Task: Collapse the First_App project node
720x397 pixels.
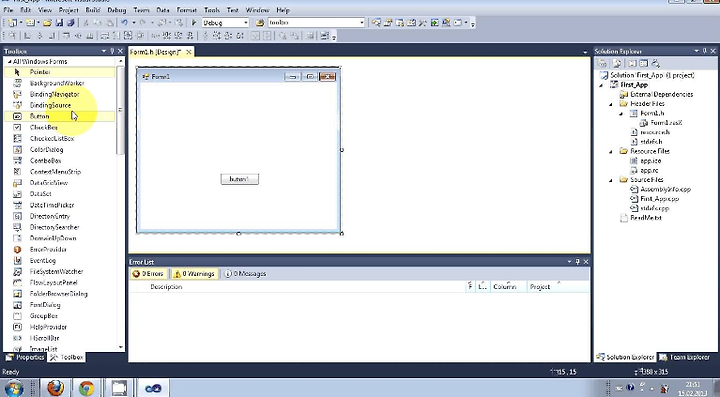Action: point(601,85)
